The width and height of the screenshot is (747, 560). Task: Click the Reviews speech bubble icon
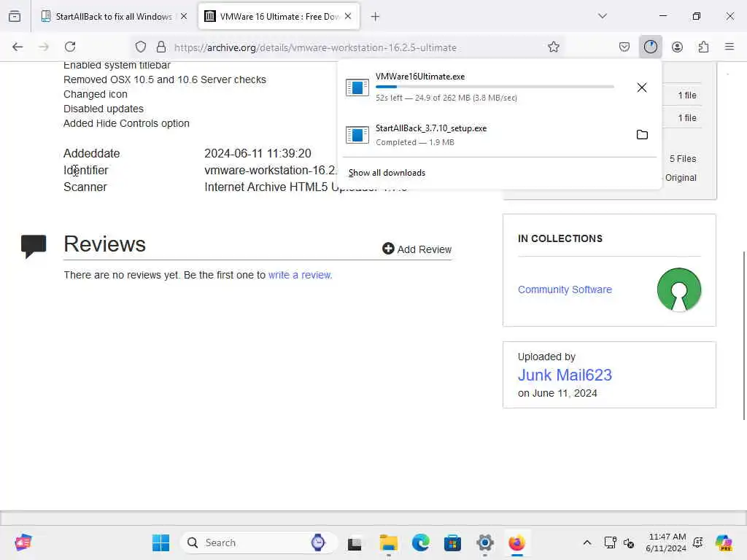[x=34, y=246]
